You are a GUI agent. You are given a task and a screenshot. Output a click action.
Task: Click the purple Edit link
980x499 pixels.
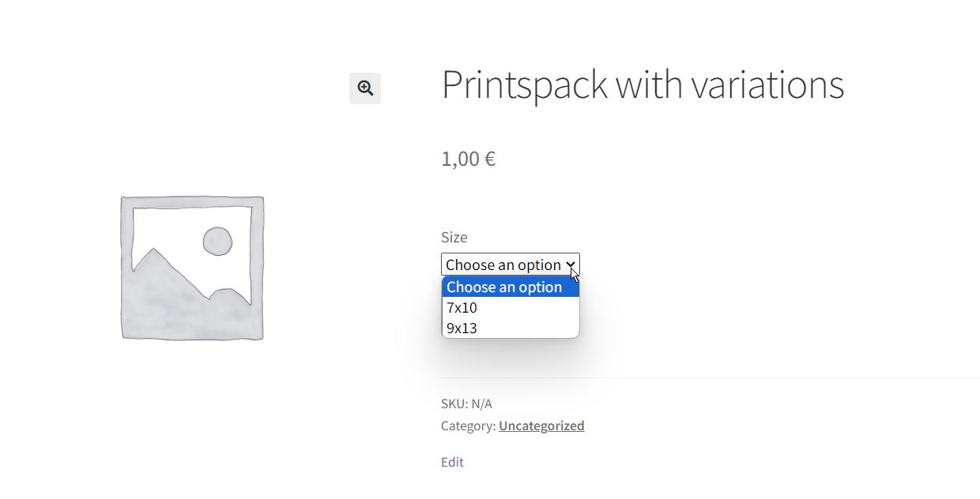pos(452,462)
